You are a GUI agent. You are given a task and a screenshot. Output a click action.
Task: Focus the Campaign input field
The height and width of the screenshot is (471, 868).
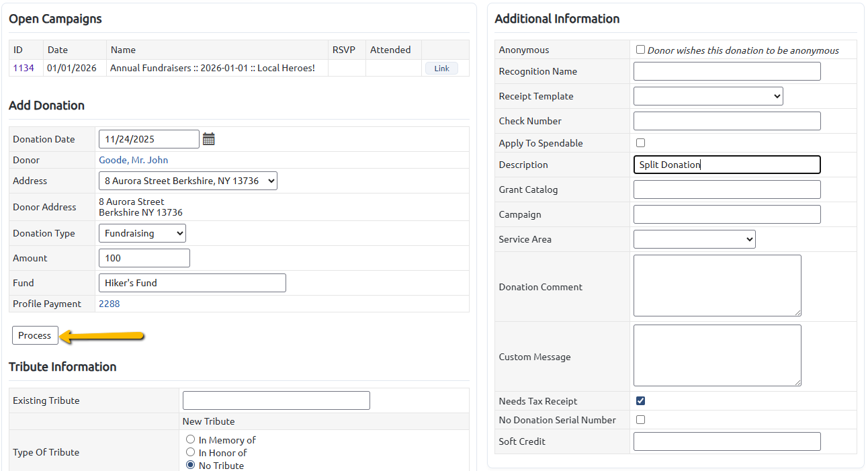click(727, 214)
